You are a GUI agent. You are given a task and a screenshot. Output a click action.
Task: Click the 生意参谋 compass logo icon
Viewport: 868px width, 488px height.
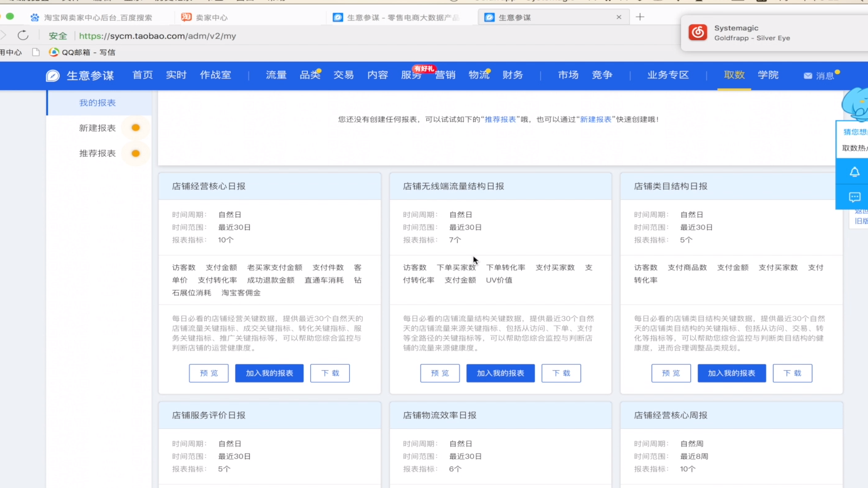53,75
